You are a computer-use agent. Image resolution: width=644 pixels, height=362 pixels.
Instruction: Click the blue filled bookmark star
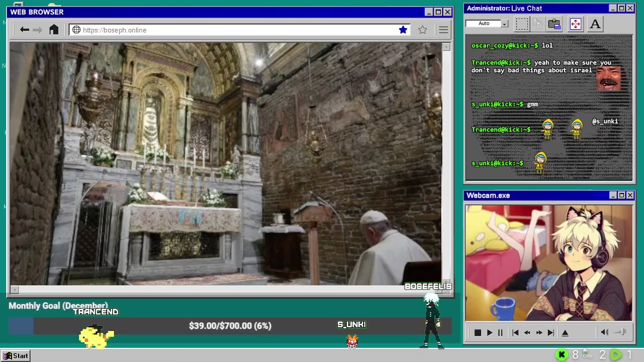[403, 30]
